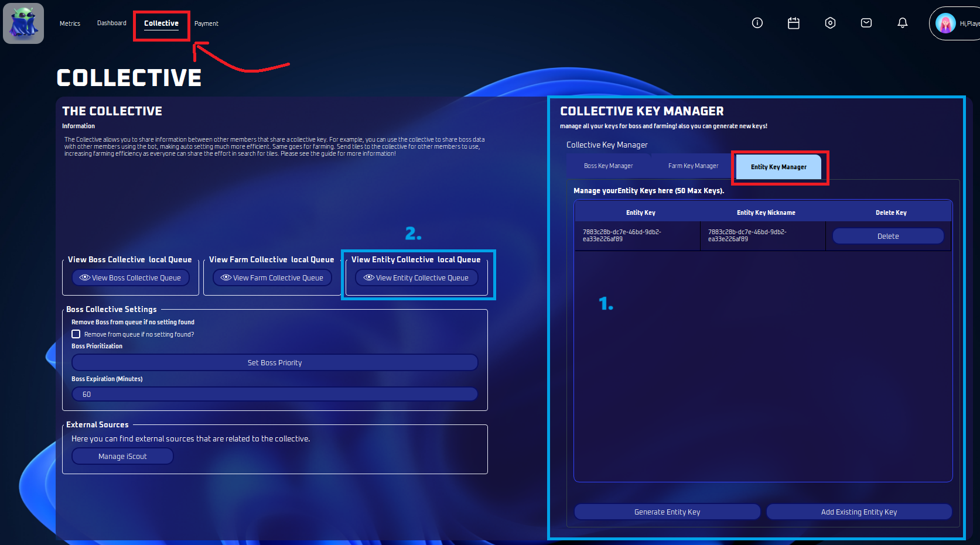Click the Collective Key Manager subheading
Viewport: 980px width, 545px height.
point(607,145)
